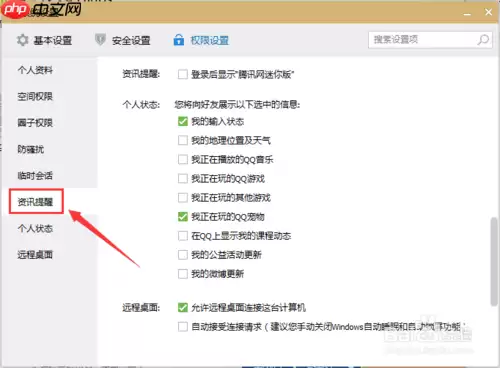This screenshot has width=500, height=368.
Task: Enable 我正在播放的QQ音乐 checkbox
Action: [x=183, y=159]
